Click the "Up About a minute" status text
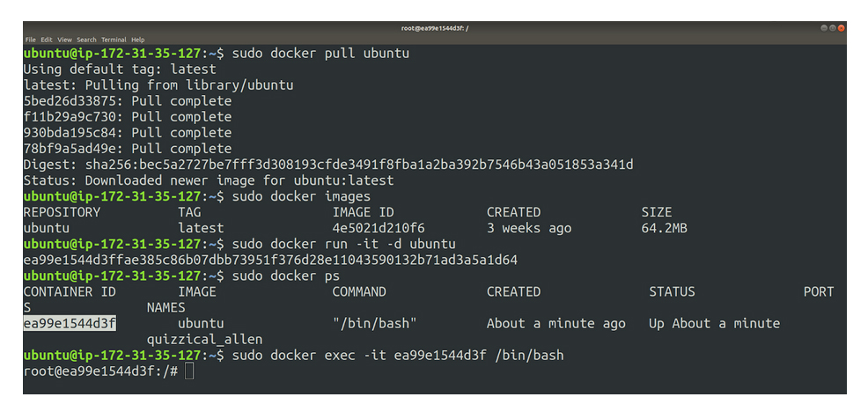The width and height of the screenshot is (868, 419). coord(714,323)
